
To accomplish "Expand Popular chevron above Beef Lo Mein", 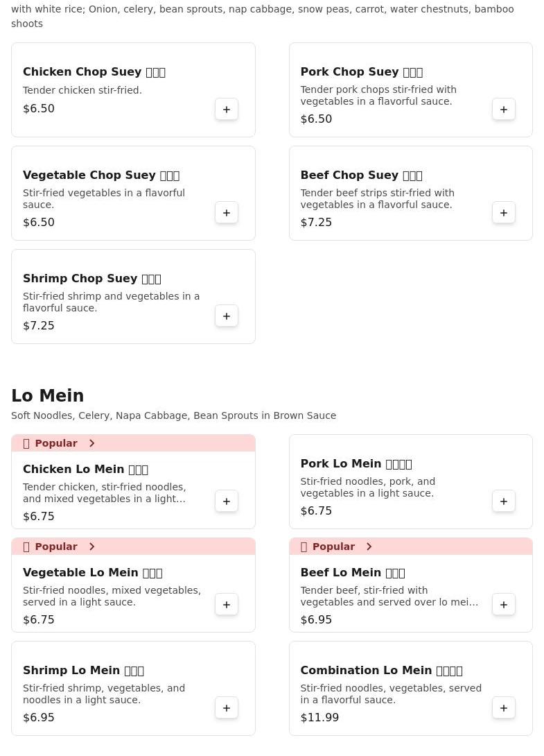I will (369, 547).
